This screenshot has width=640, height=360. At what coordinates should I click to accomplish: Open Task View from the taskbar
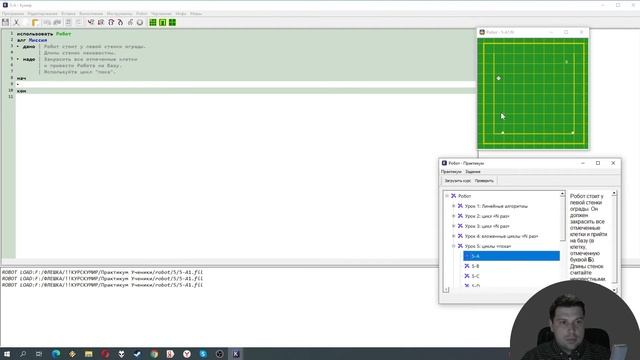(39, 354)
